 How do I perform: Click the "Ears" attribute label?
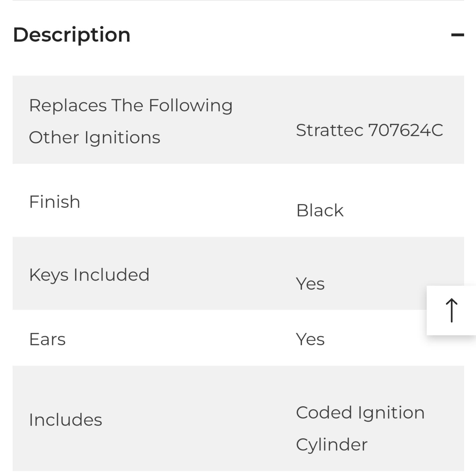coord(47,339)
